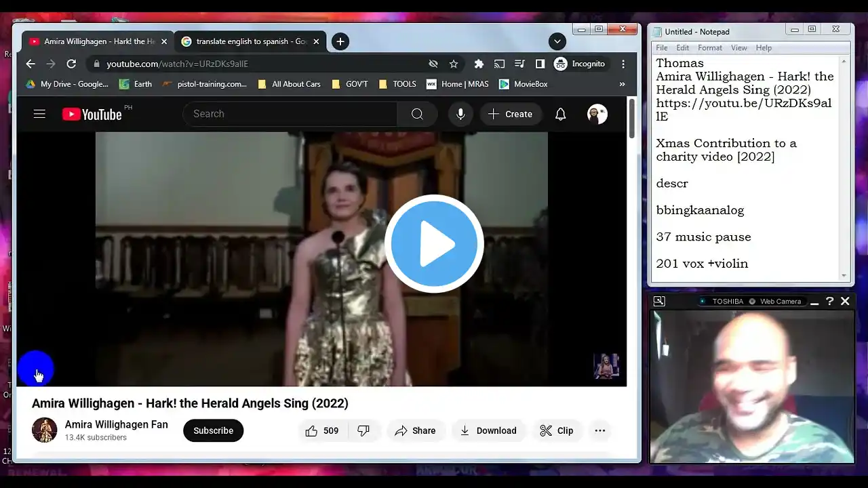The width and height of the screenshot is (868, 488).
Task: Click the YouTube hamburger guide menu icon
Action: [x=39, y=114]
